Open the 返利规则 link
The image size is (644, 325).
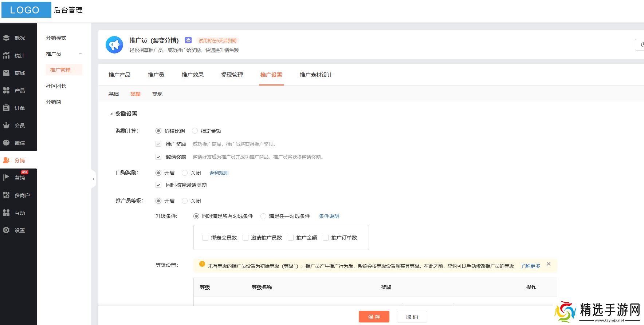click(219, 173)
